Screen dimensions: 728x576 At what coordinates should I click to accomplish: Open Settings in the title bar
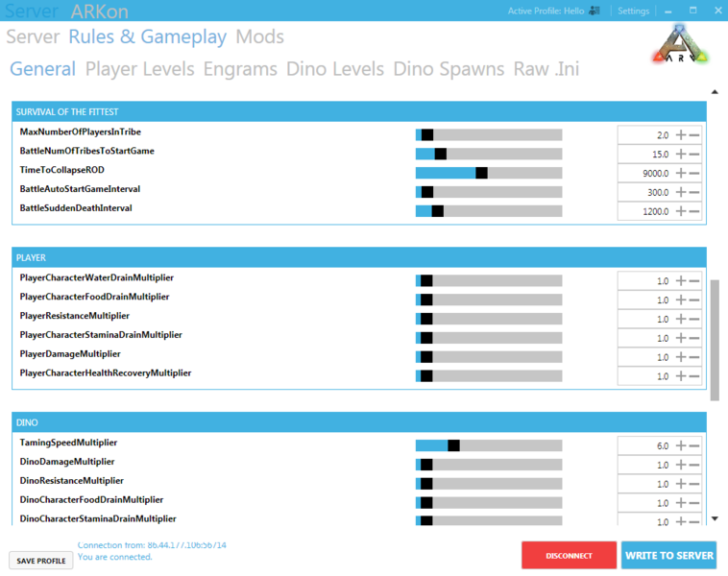[x=633, y=11]
